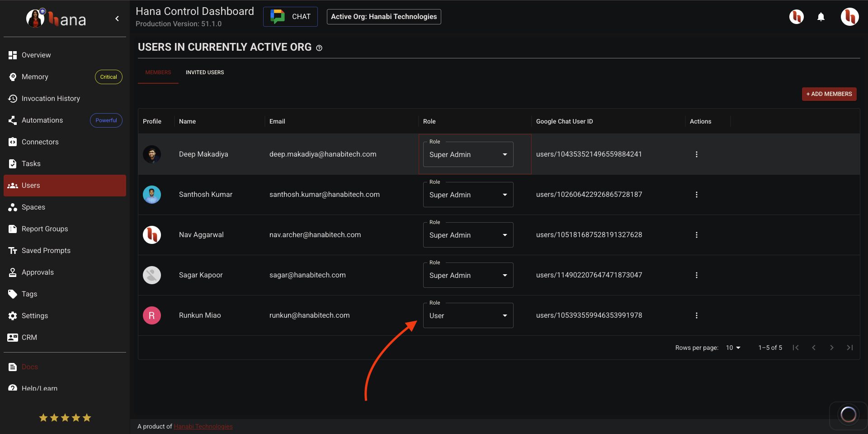Change Runkun Miao's User role dropdown
Image resolution: width=868 pixels, height=434 pixels.
click(x=468, y=315)
